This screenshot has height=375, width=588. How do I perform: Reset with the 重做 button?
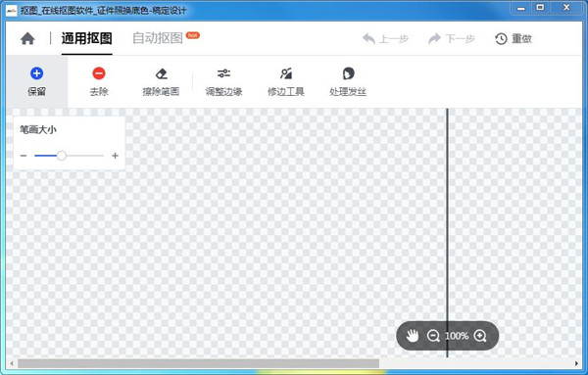tap(514, 38)
